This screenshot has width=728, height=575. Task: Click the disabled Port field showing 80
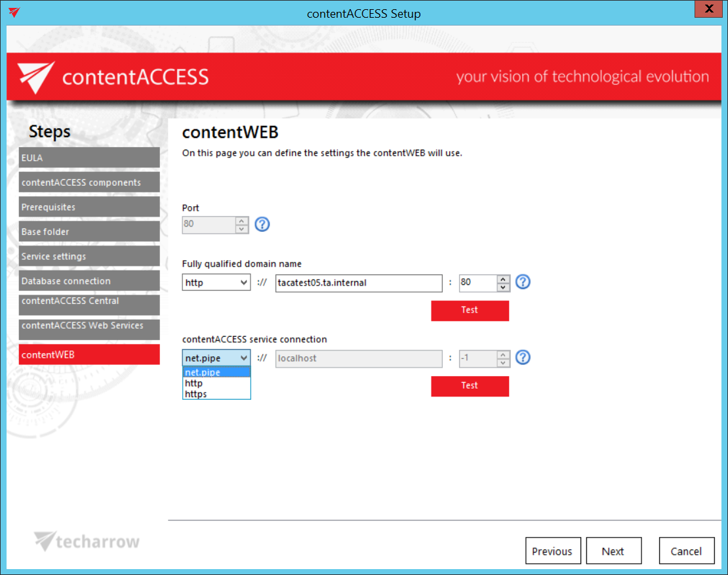pyautogui.click(x=209, y=225)
